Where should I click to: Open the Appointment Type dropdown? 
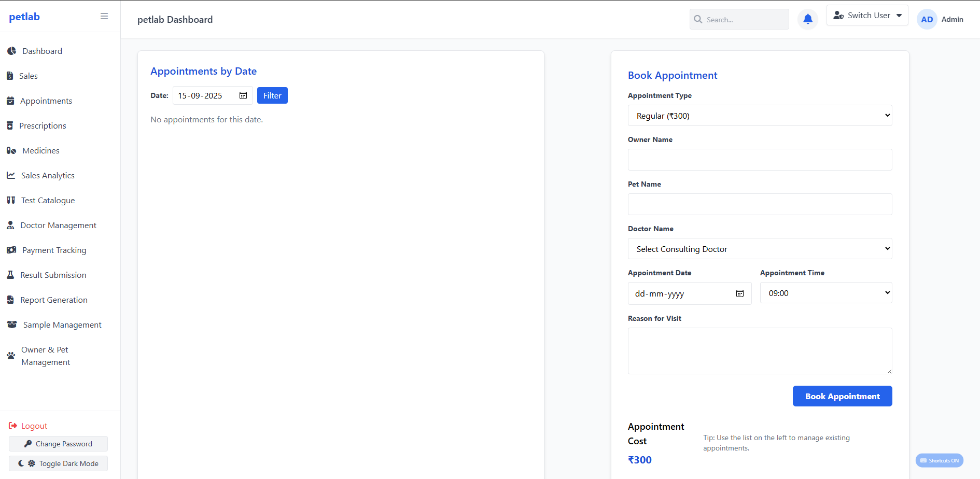click(x=760, y=115)
